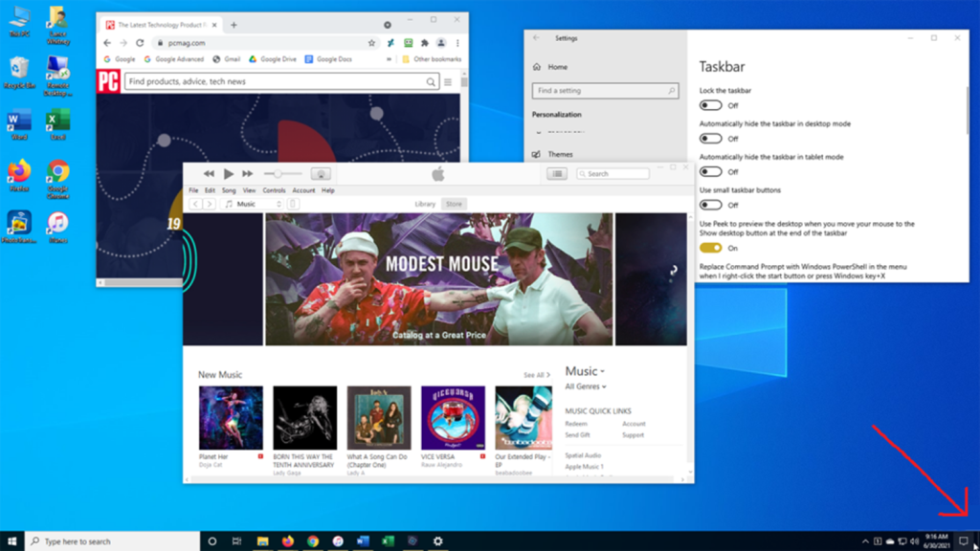Image resolution: width=980 pixels, height=551 pixels.
Task: Open Word from the desktop
Action: point(19,121)
